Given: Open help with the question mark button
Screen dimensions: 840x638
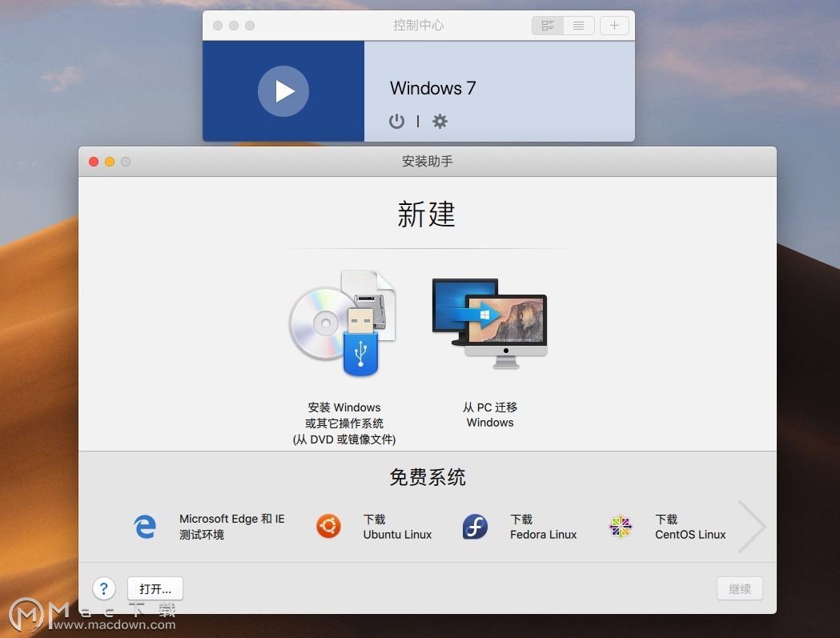Looking at the screenshot, I should pos(103,588).
